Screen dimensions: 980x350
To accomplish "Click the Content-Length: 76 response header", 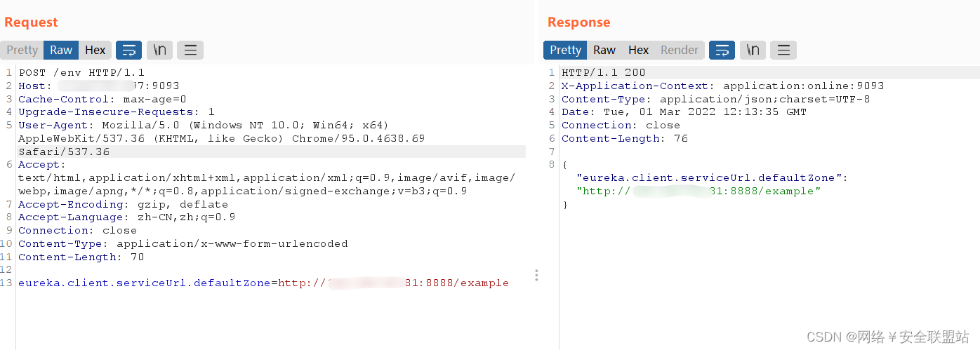I will point(625,138).
